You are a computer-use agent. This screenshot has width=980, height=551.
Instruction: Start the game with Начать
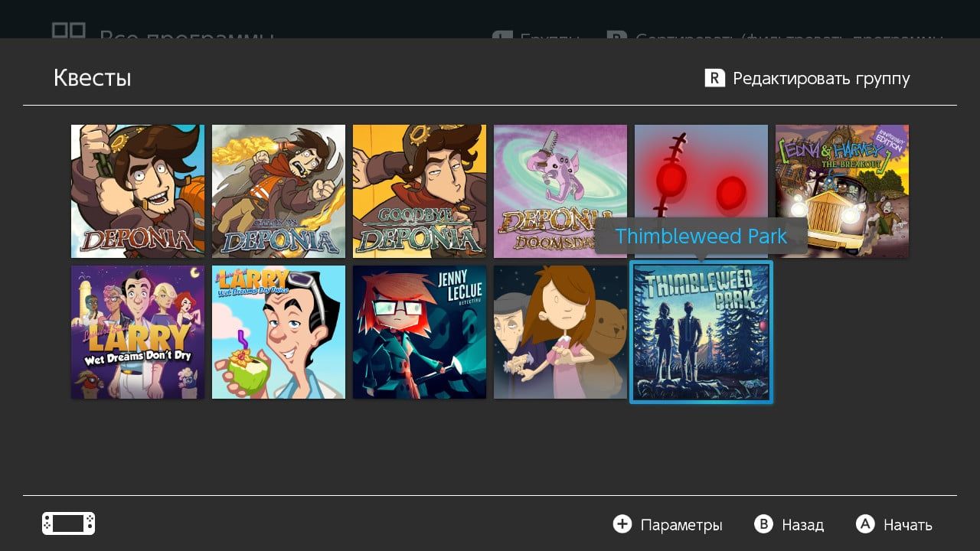(908, 525)
